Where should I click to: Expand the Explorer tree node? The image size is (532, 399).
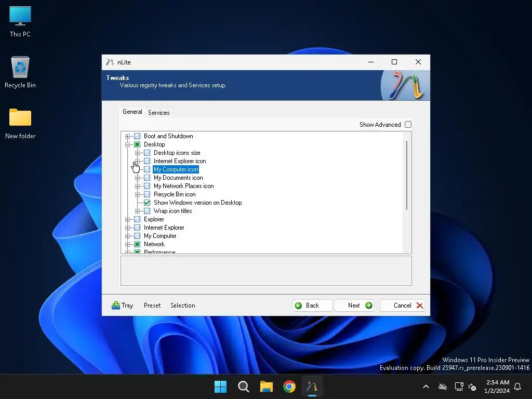coord(128,220)
